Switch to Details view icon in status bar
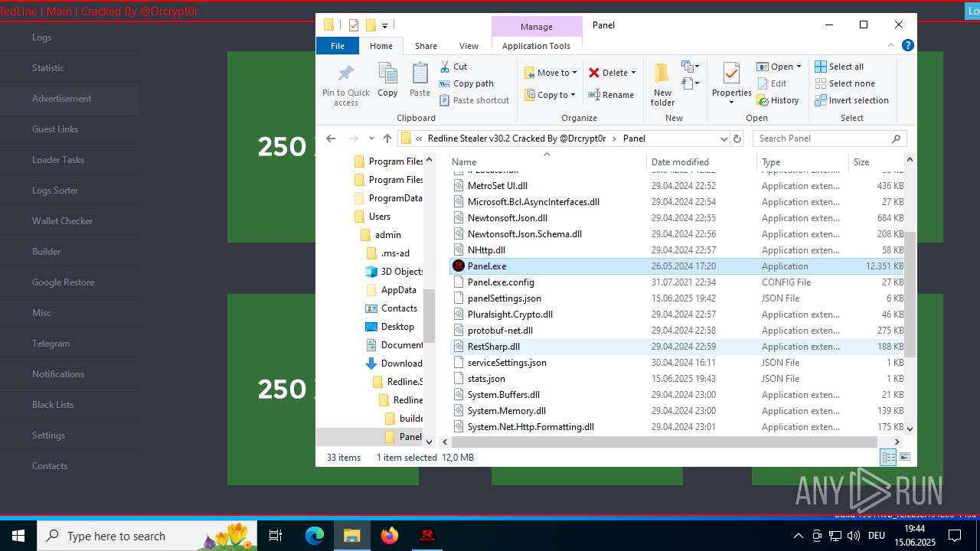 [x=888, y=457]
